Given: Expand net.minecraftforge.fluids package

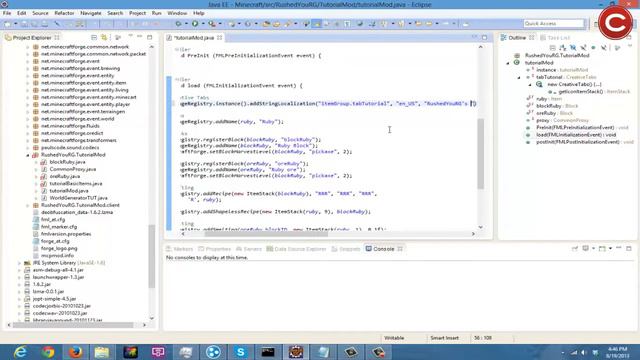Looking at the screenshot, I should [28, 126].
